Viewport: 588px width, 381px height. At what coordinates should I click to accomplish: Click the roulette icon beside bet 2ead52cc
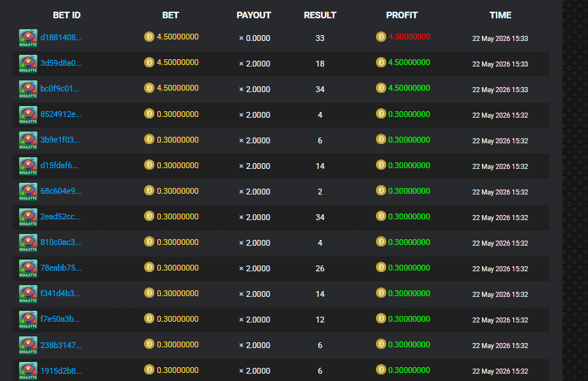click(28, 217)
